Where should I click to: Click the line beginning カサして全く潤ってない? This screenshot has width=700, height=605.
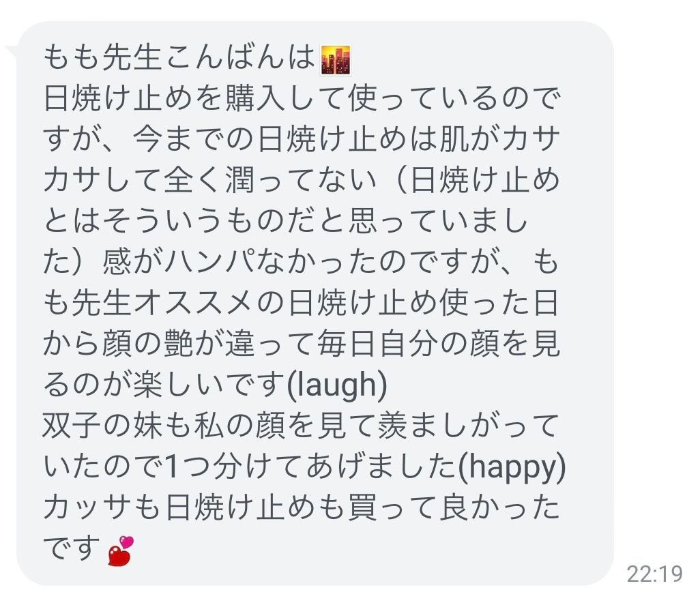302,181
